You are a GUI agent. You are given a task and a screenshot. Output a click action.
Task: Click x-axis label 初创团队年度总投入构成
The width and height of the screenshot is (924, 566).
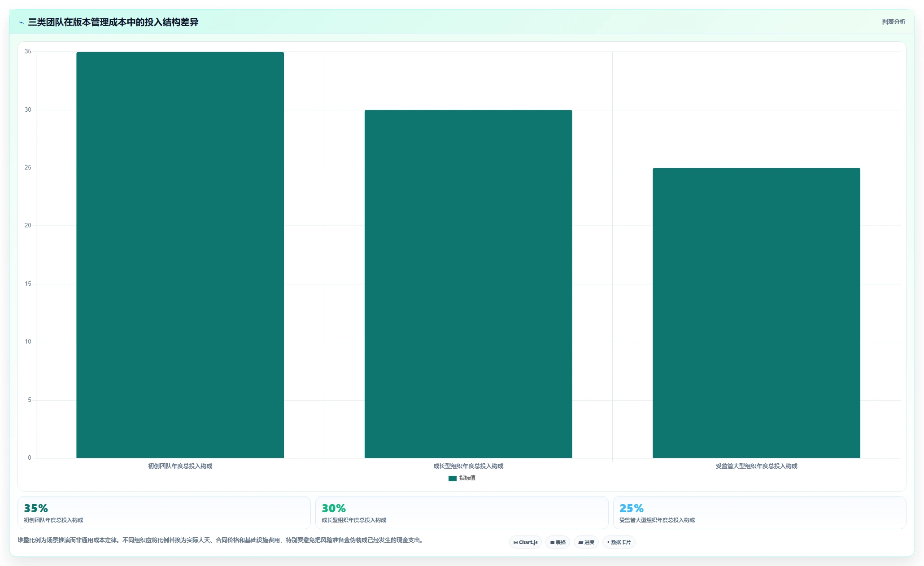[x=180, y=466]
